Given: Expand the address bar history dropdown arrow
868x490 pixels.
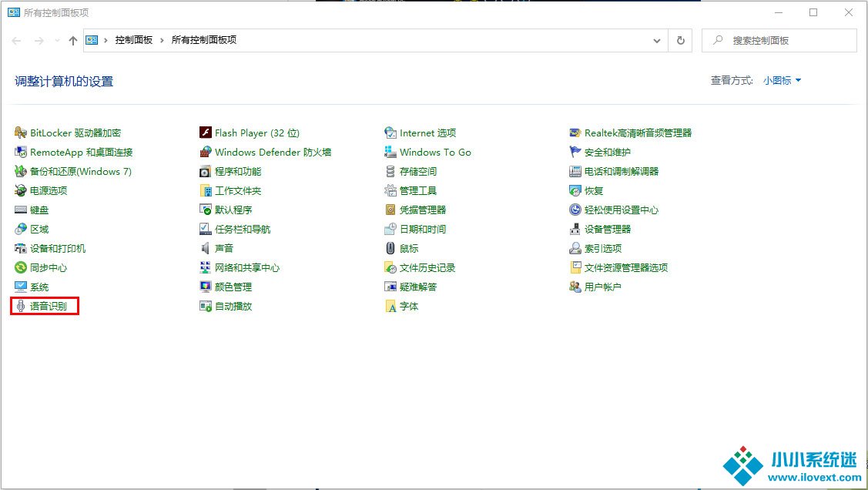Looking at the screenshot, I should pyautogui.click(x=656, y=40).
